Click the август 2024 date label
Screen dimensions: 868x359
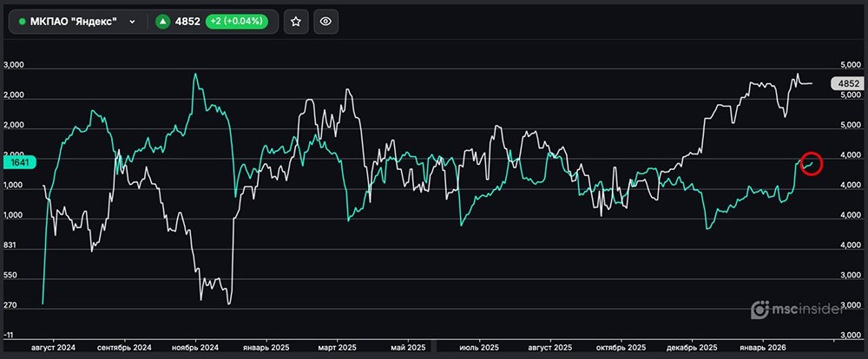(x=54, y=348)
